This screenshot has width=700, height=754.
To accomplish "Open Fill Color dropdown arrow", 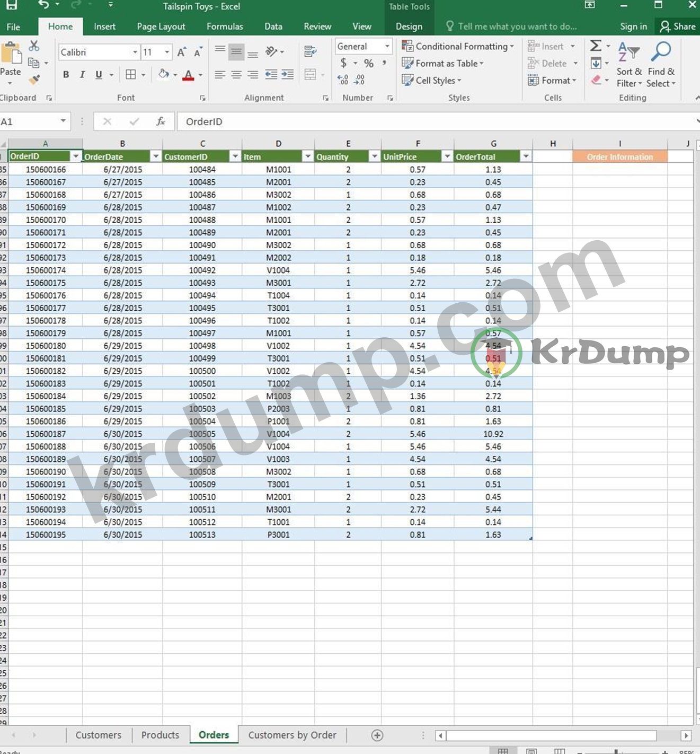I will point(175,75).
